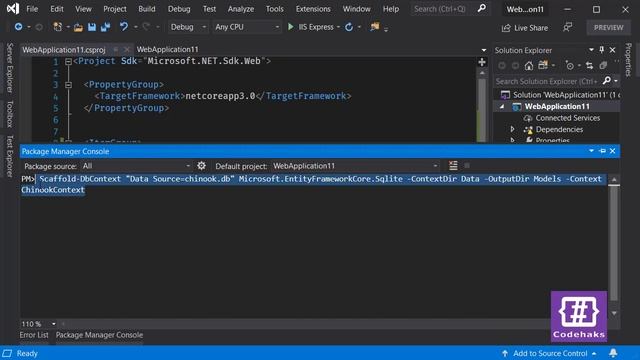Click the Find in Files toolbar icon

375,27
